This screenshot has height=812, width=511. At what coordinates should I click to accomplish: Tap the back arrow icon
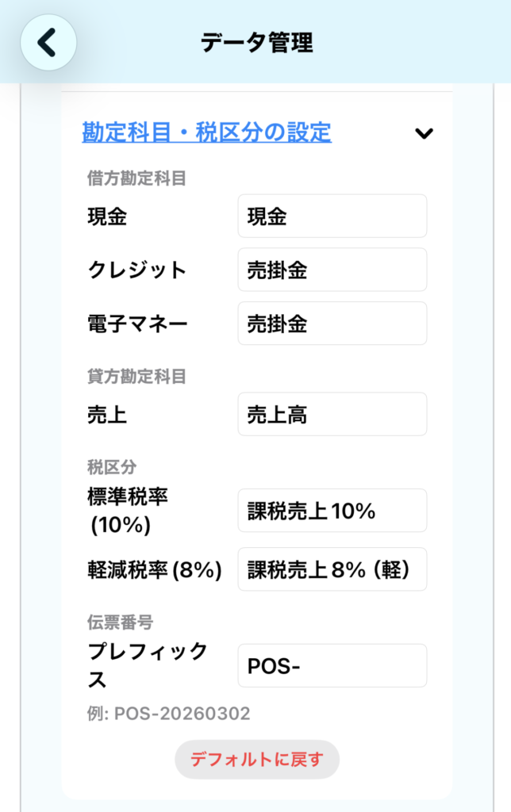pyautogui.click(x=48, y=42)
